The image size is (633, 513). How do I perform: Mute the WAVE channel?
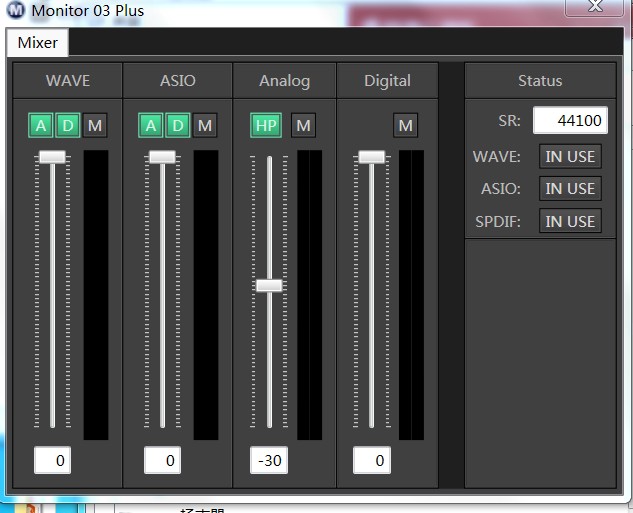pyautogui.click(x=95, y=125)
